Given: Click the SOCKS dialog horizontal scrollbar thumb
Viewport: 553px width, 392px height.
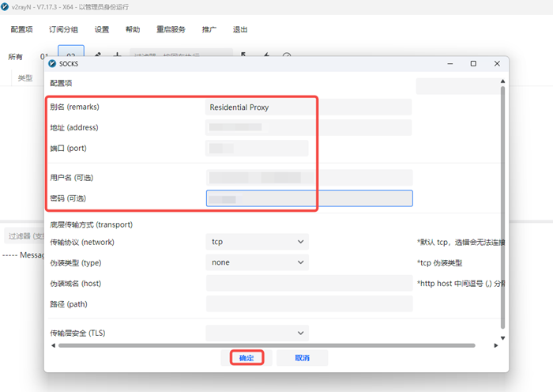Looking at the screenshot, I should pyautogui.click(x=267, y=345).
